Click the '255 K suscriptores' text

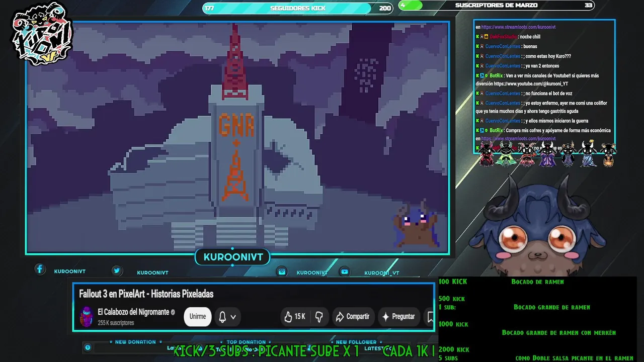(116, 323)
